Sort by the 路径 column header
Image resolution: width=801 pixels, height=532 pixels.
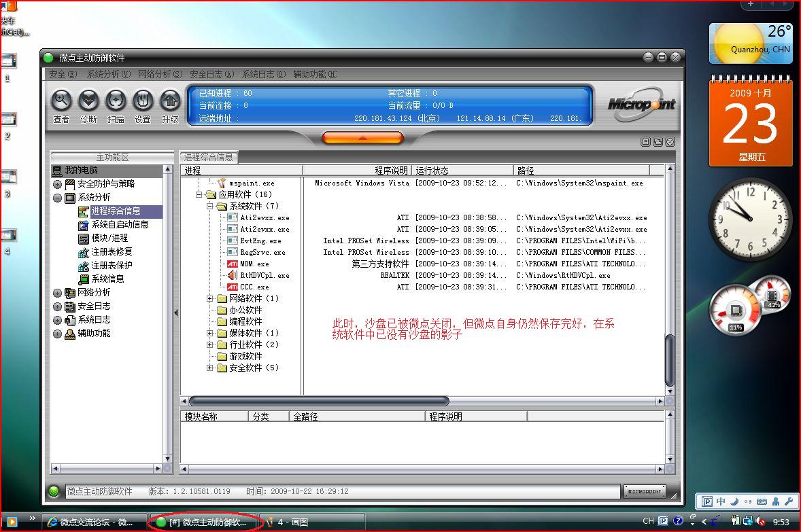(581, 171)
